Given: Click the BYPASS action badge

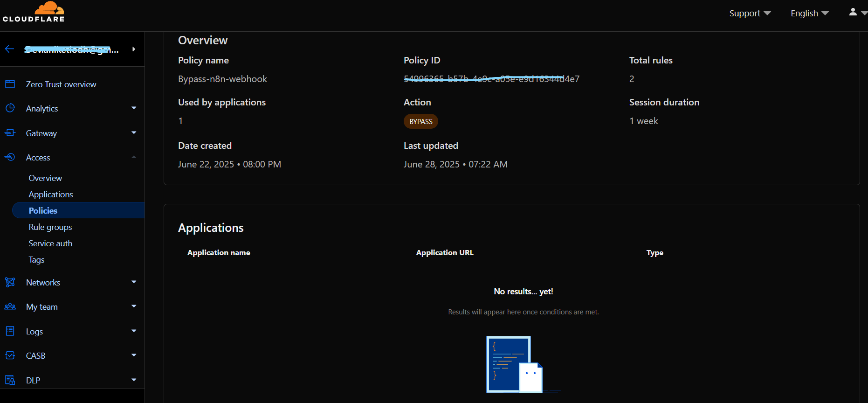Looking at the screenshot, I should 421,121.
